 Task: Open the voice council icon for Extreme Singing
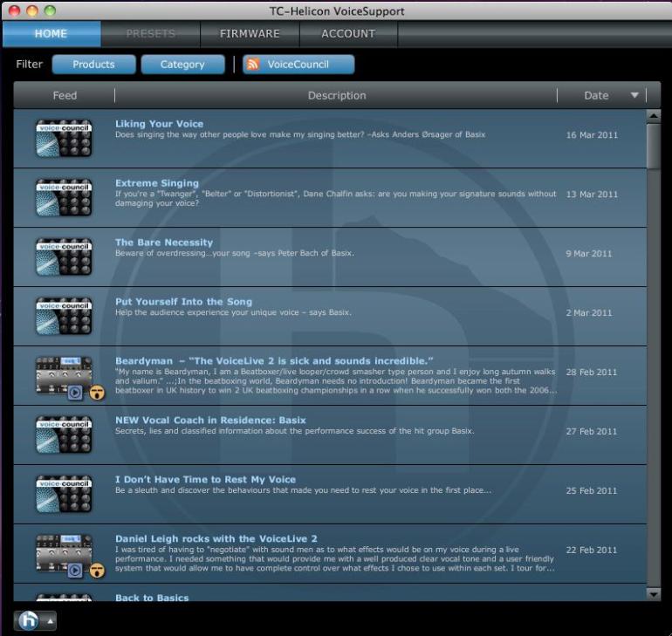click(64, 197)
